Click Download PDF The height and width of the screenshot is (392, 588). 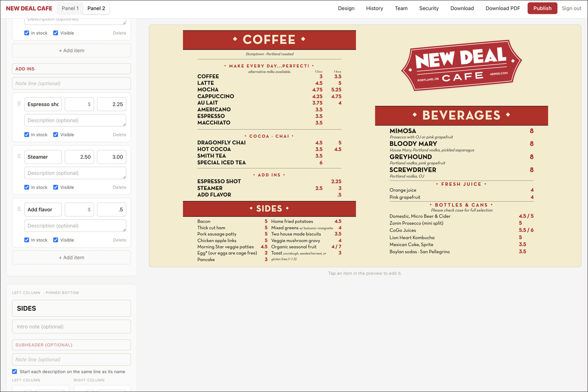[503, 8]
